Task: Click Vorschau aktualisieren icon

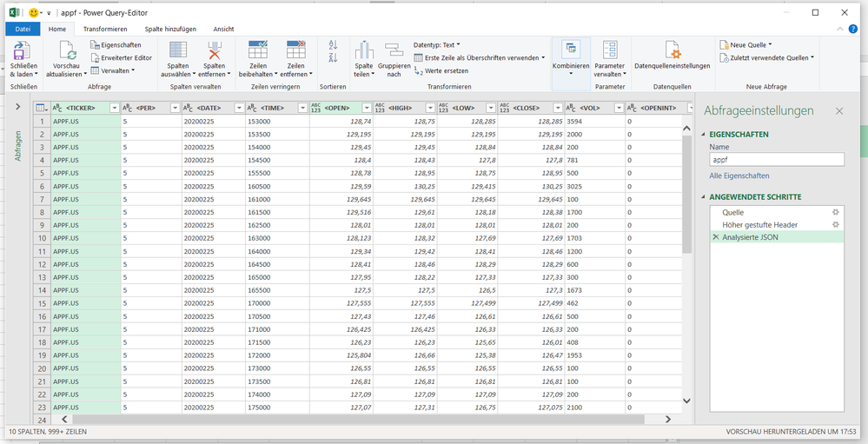Action: tap(66, 51)
